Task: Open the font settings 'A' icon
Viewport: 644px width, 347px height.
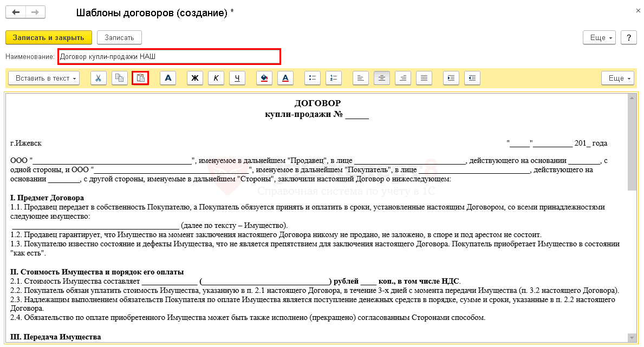Action: point(168,78)
